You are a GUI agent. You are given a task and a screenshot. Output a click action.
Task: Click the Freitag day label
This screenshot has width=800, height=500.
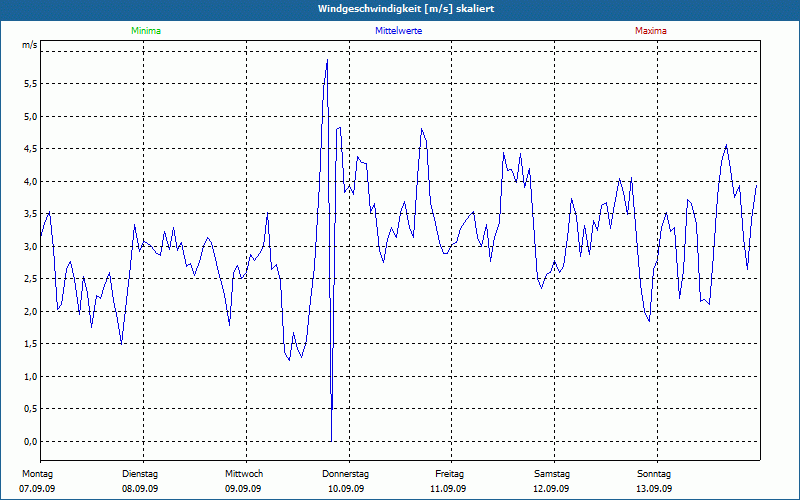point(449,474)
